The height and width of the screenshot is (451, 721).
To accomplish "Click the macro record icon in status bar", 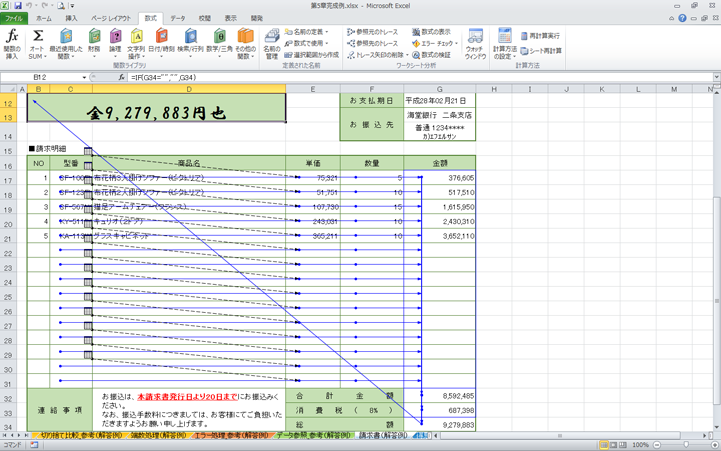I will pos(34,445).
